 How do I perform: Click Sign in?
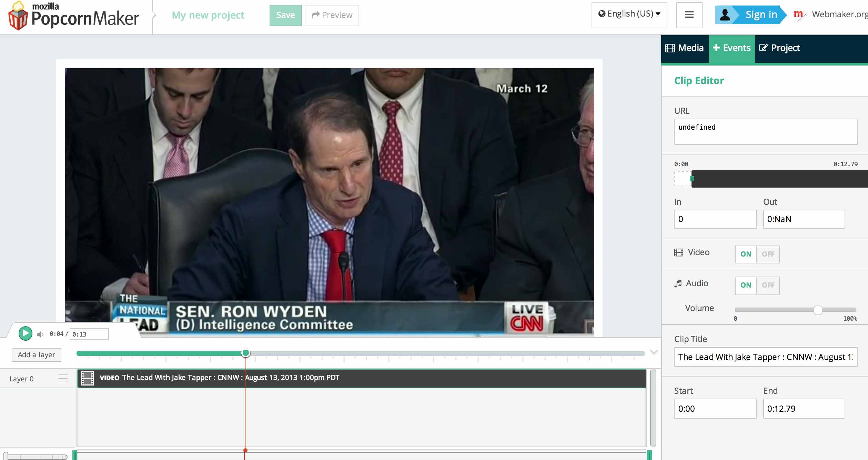pyautogui.click(x=761, y=15)
